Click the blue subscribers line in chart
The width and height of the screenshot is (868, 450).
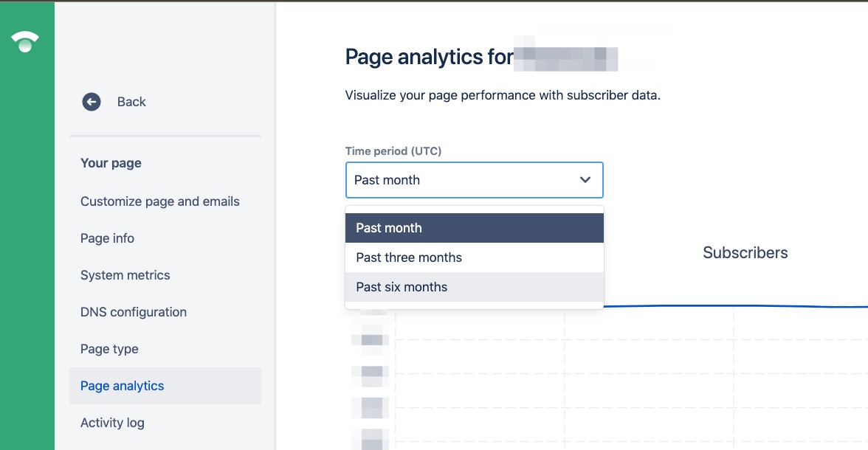tap(737, 305)
